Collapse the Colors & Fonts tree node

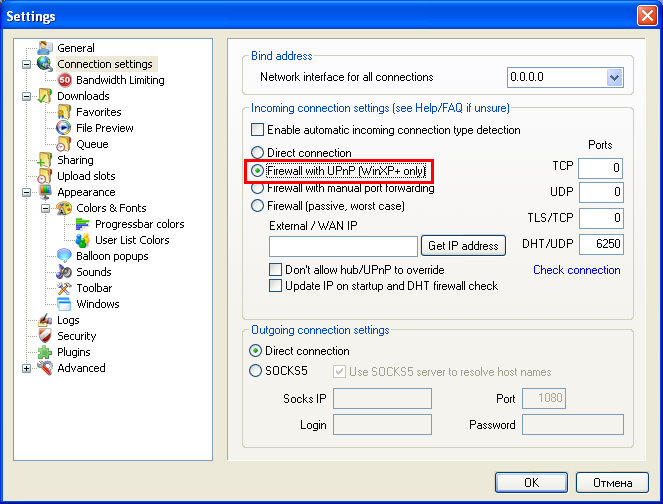(x=45, y=208)
